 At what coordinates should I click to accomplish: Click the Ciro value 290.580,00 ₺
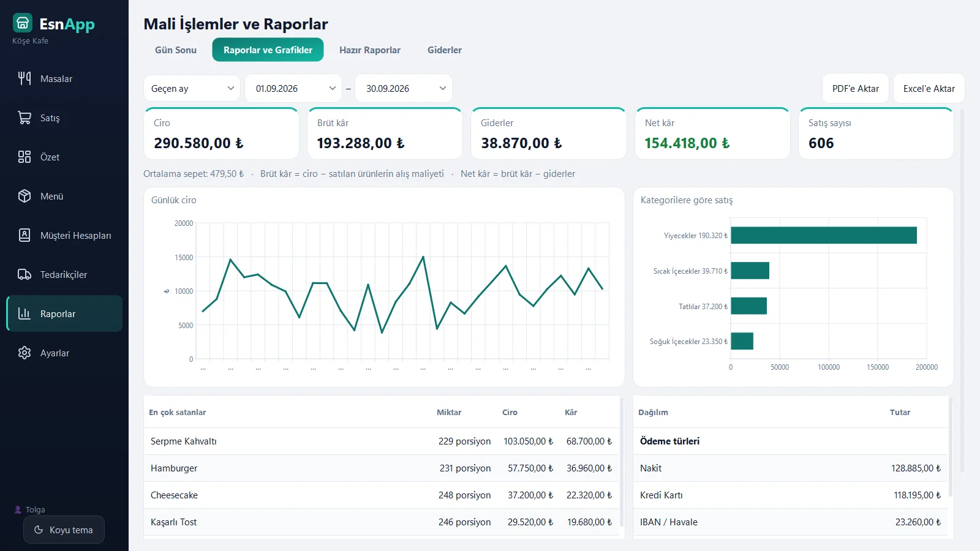[x=198, y=143]
